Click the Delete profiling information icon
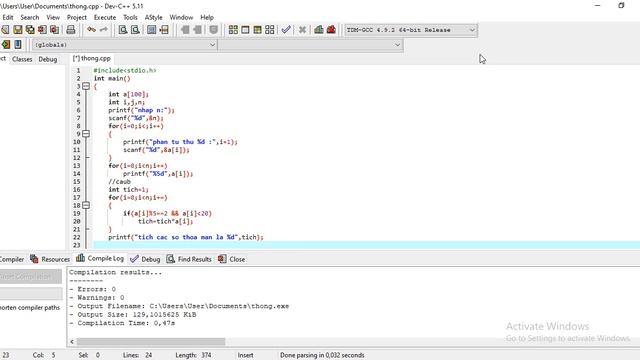 tap(331, 30)
